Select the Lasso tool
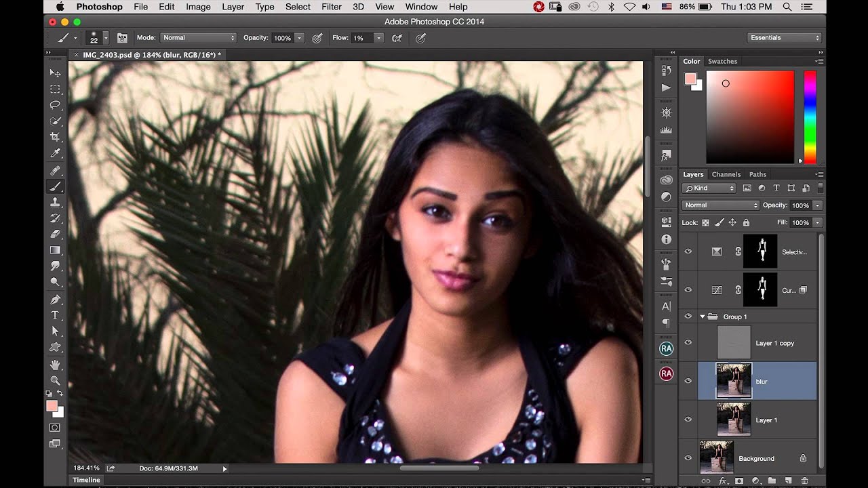Screen dimensions: 868x488 click(55, 105)
